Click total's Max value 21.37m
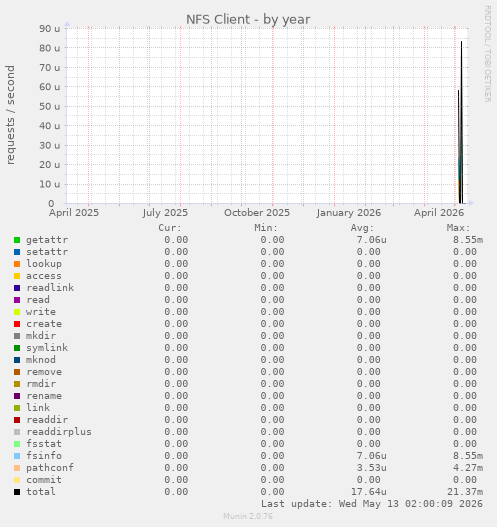 coord(465,492)
